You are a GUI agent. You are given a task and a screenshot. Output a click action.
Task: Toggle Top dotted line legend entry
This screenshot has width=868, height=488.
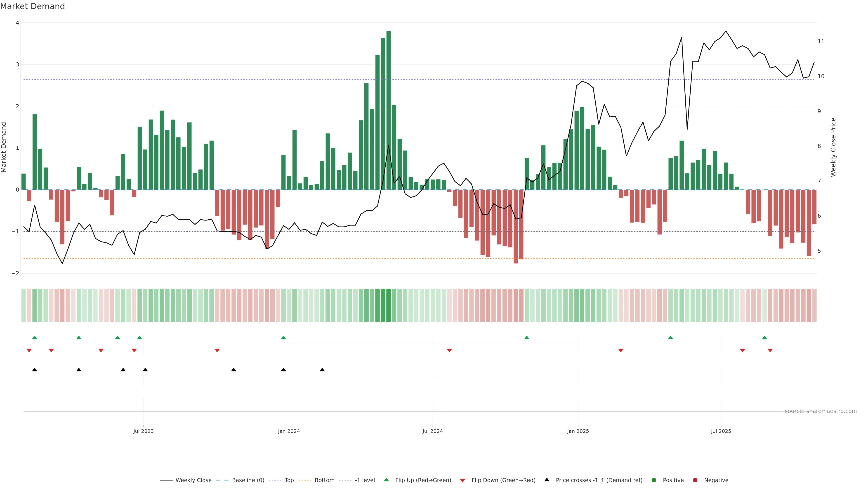pyautogui.click(x=289, y=480)
